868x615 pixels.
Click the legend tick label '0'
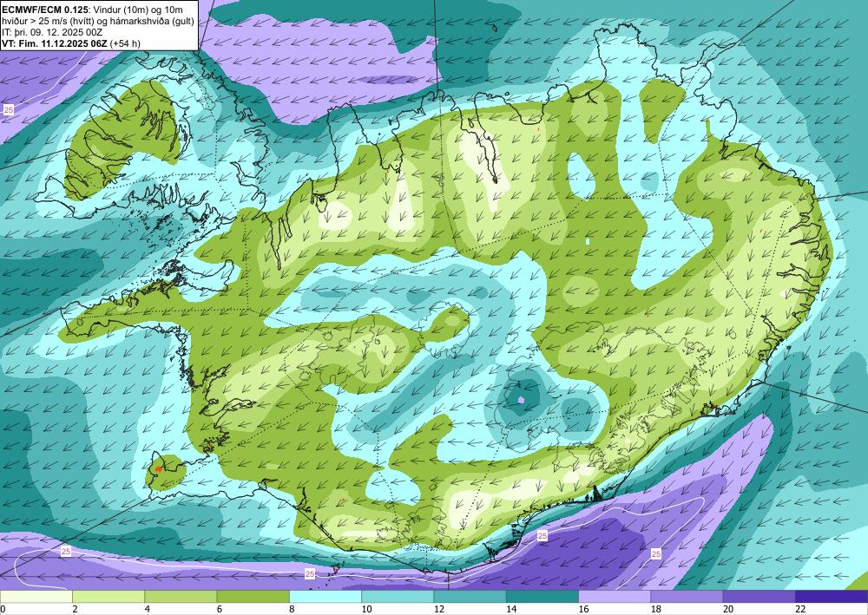coord(3,609)
